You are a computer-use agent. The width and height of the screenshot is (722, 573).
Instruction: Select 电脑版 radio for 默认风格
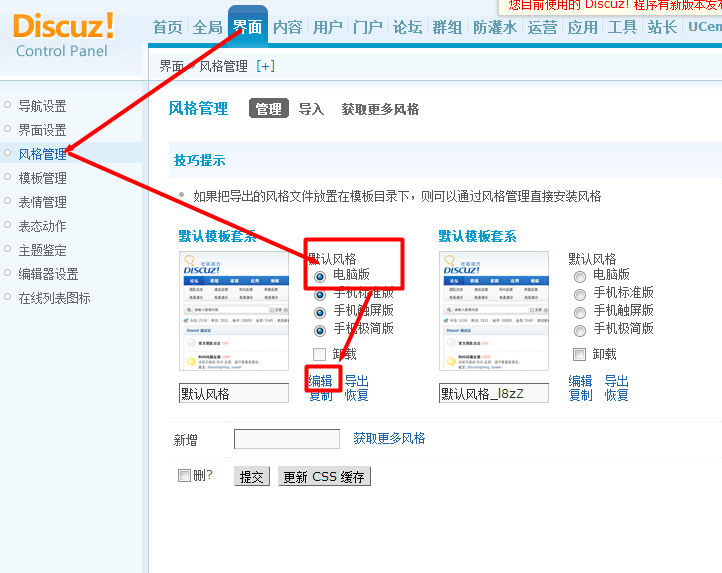tap(320, 276)
